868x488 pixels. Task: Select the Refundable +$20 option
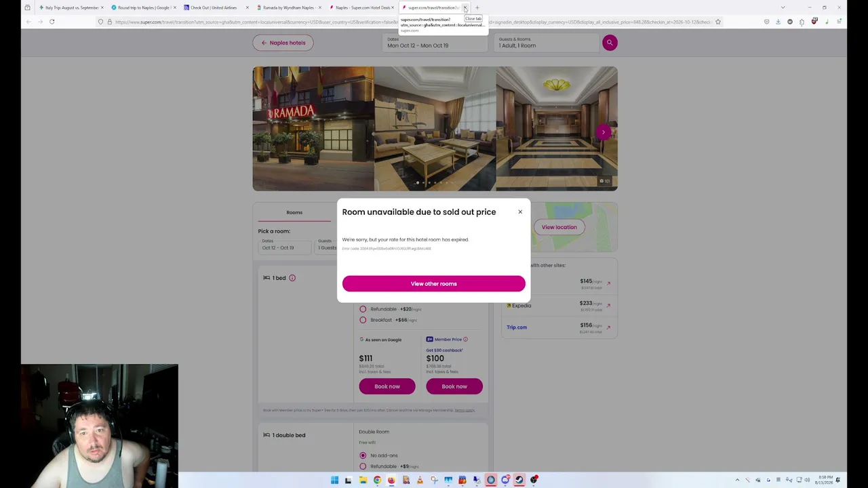click(x=363, y=309)
